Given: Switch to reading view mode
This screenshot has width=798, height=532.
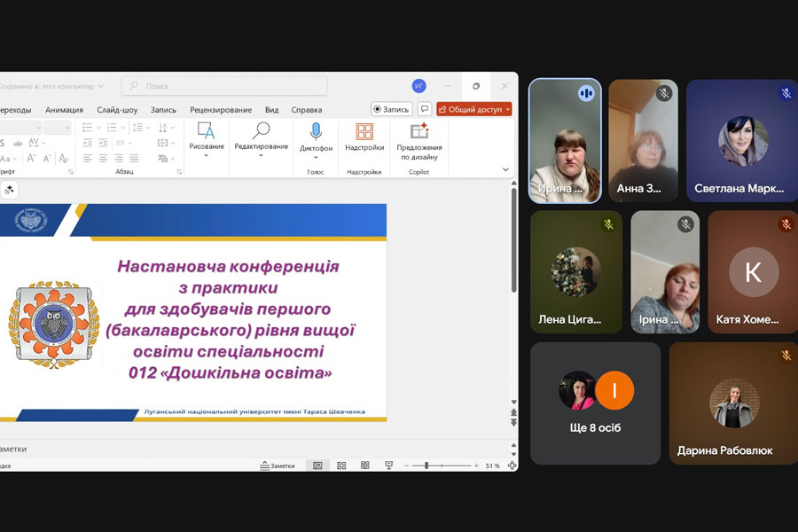Looking at the screenshot, I should (x=364, y=465).
